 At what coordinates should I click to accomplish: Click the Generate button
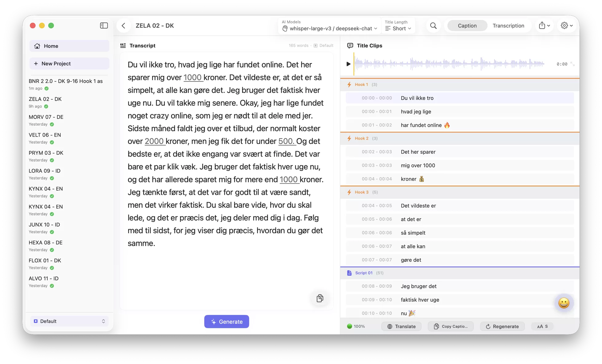tap(226, 321)
